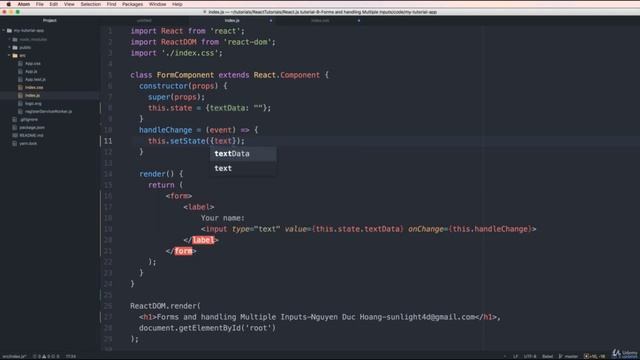Open the Packages menu

click(133, 4)
